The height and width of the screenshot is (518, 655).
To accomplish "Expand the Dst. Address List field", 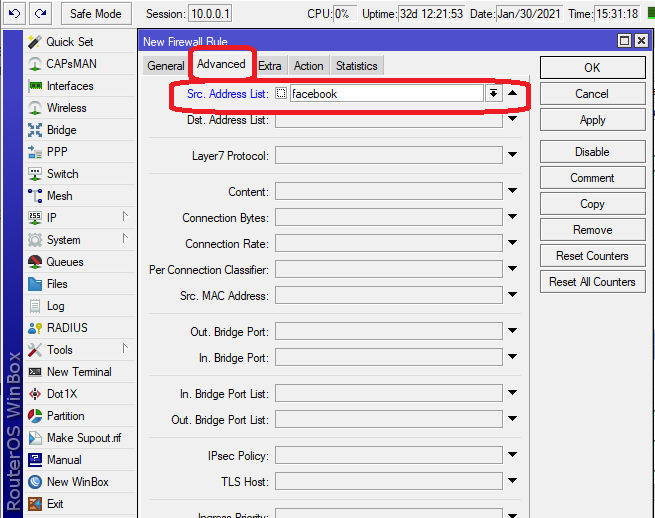I will pos(513,119).
